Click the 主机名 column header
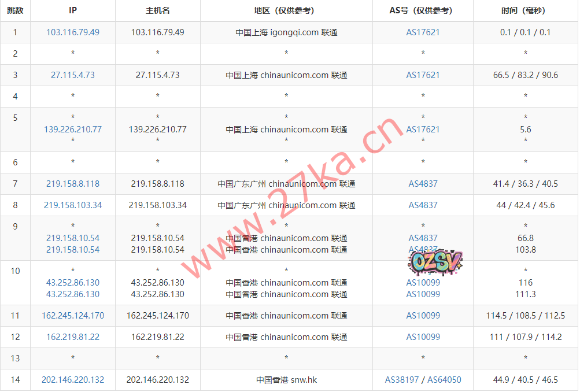Viewport: 580px width, 392px height. click(x=158, y=10)
